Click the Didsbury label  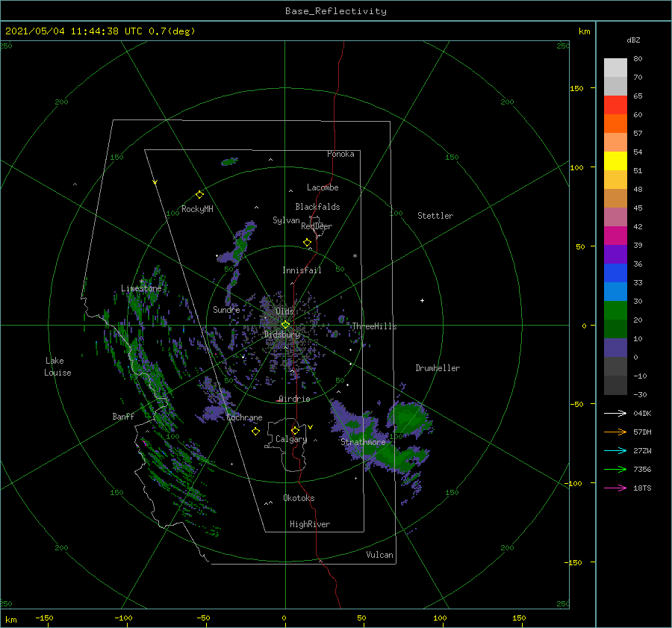point(282,335)
